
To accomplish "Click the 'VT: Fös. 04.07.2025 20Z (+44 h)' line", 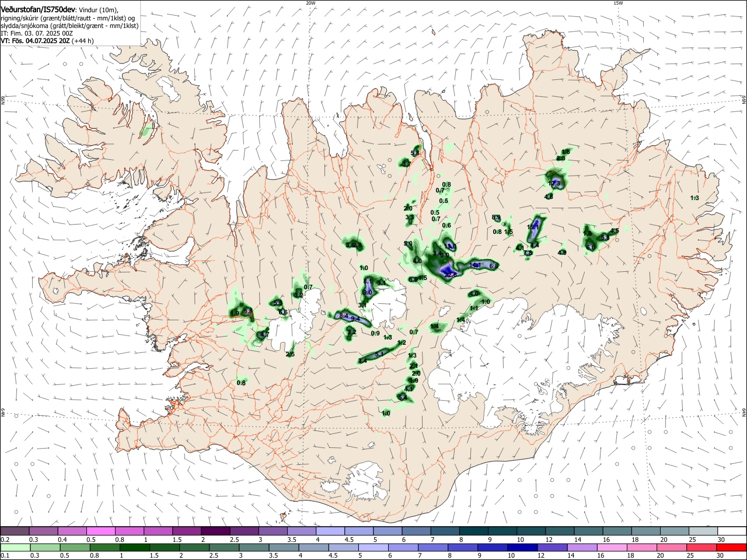I will click(47, 41).
